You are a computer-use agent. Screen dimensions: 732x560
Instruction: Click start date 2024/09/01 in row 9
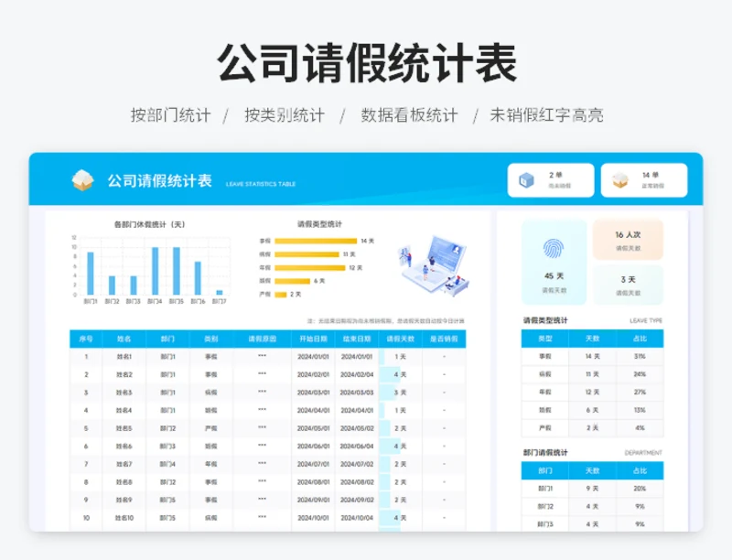313,500
